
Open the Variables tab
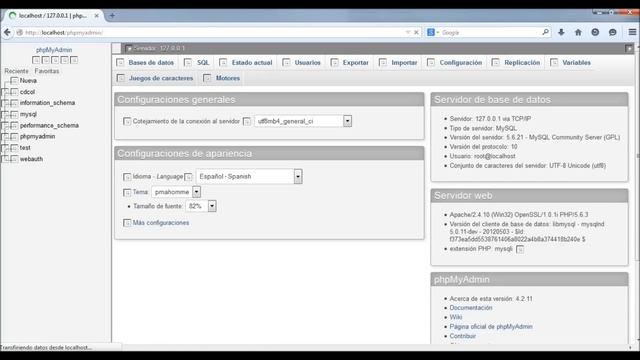571,62
